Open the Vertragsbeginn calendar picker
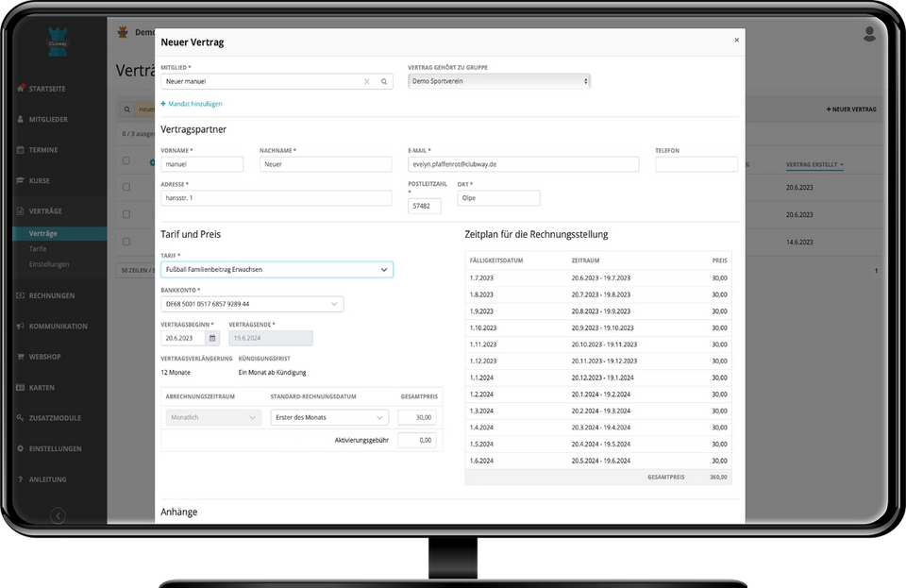Screen dimensions: 906x588 (x=212, y=338)
